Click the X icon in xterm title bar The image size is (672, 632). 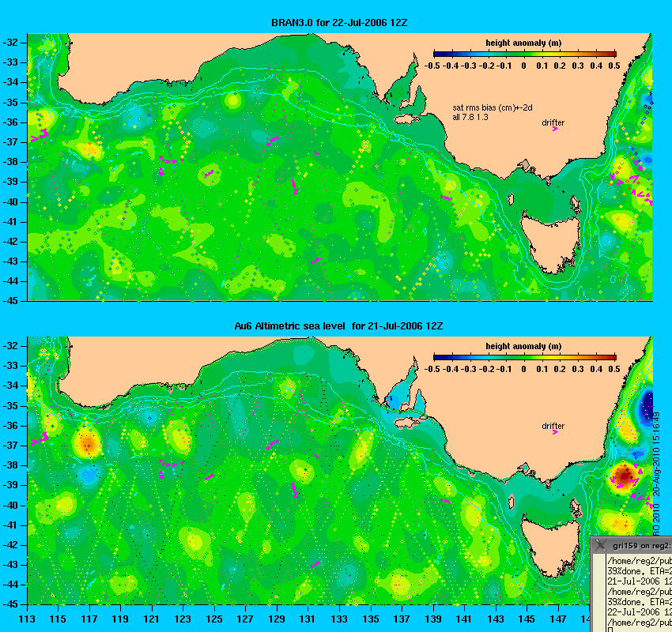coord(601,545)
